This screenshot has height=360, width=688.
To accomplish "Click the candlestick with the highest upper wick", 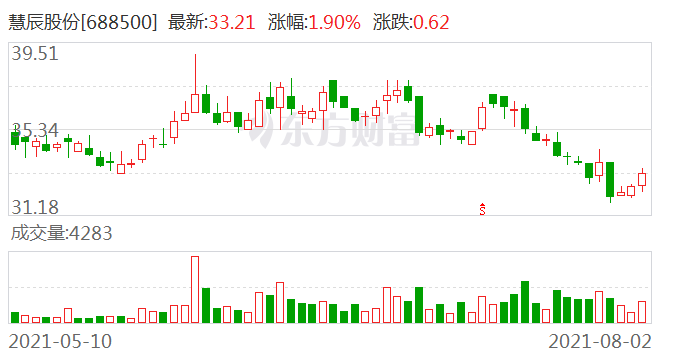I will pos(195,83).
